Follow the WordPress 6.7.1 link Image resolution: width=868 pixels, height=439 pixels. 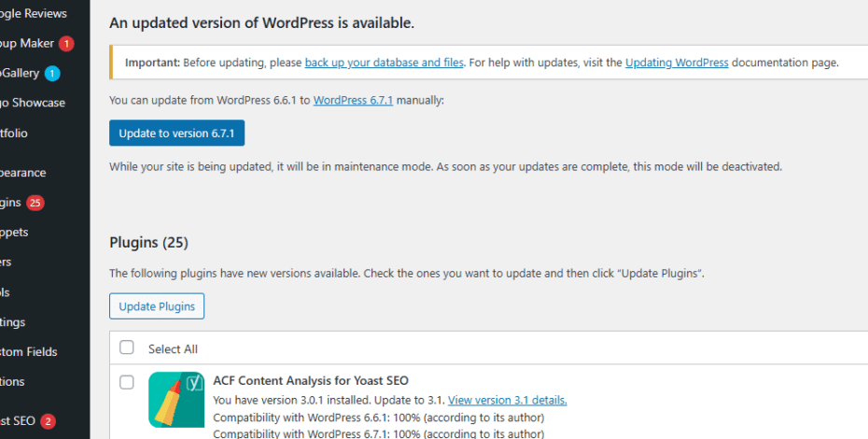click(x=353, y=100)
